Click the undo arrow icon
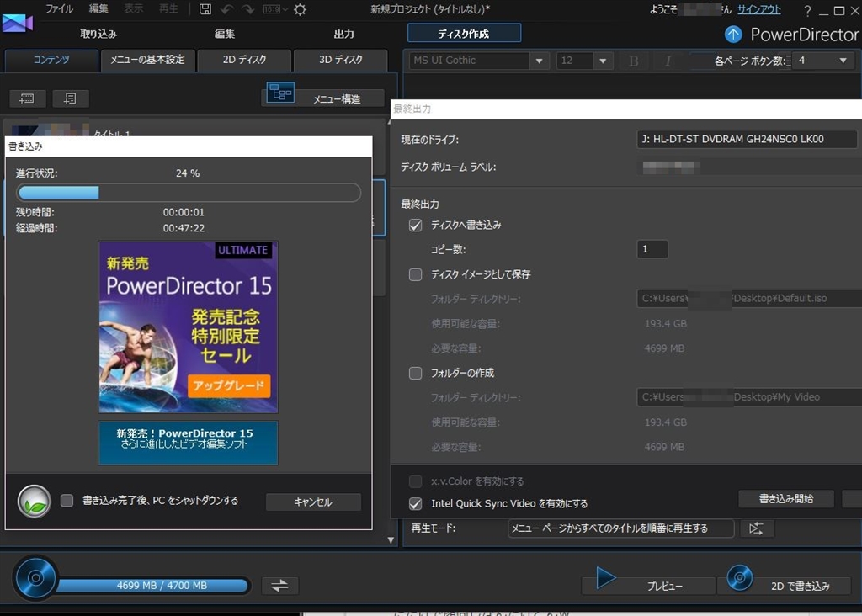Screen dimensions: 862x616 click(x=227, y=9)
